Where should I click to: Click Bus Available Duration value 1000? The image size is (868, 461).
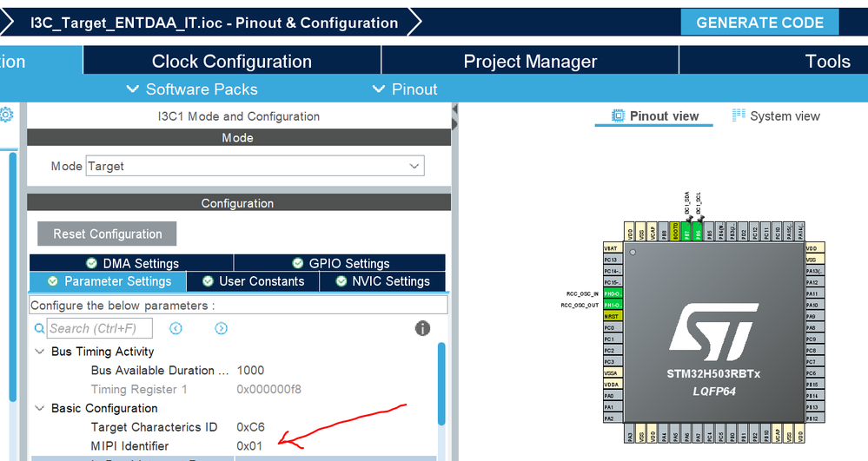[250, 370]
